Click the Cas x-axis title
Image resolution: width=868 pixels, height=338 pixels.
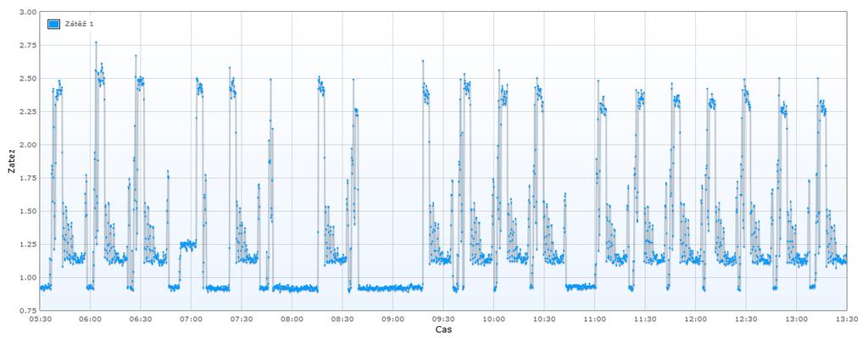coord(442,330)
